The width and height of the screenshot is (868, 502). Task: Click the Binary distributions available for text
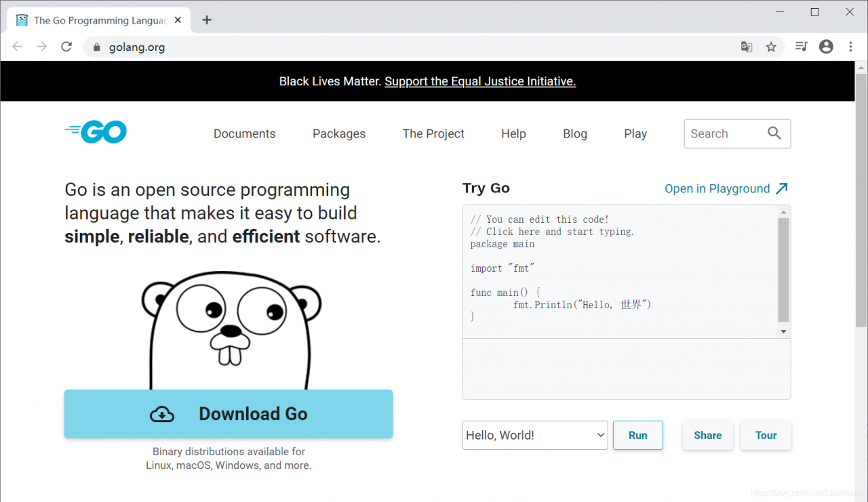(x=229, y=451)
